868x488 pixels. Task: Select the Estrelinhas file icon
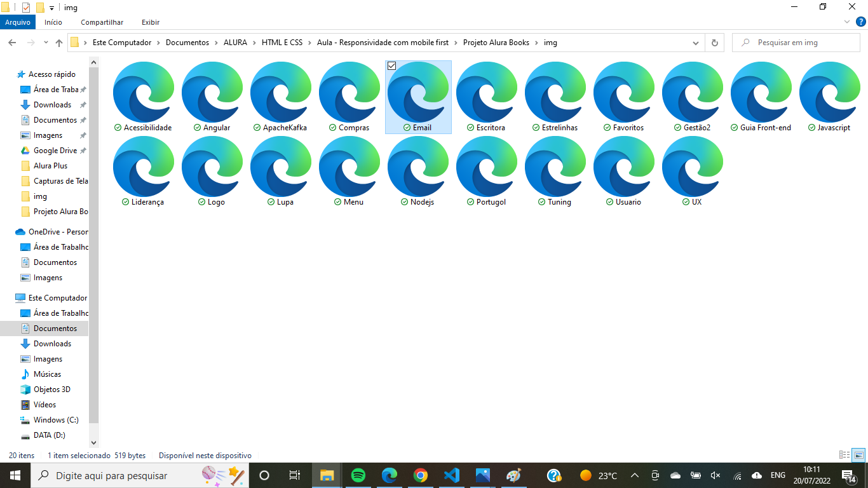tap(555, 92)
